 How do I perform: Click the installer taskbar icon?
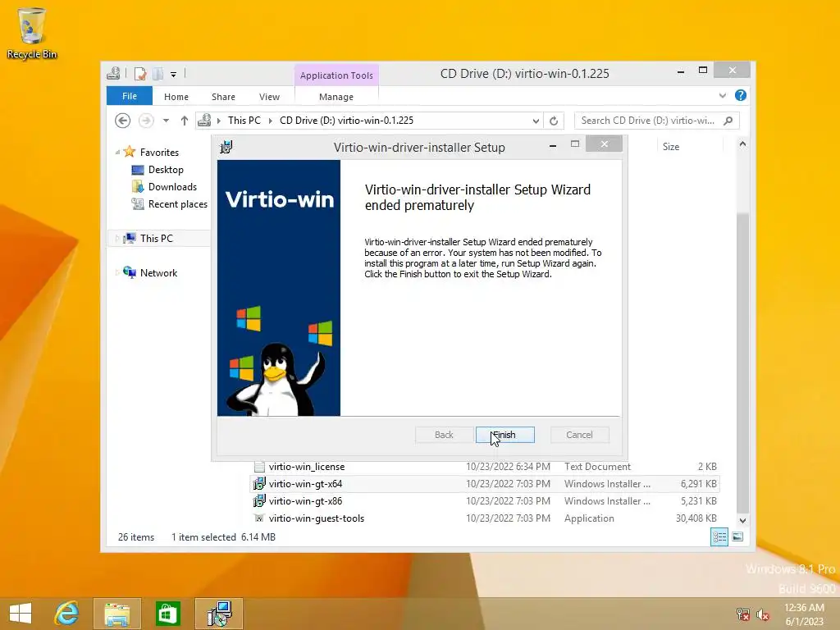(x=219, y=614)
